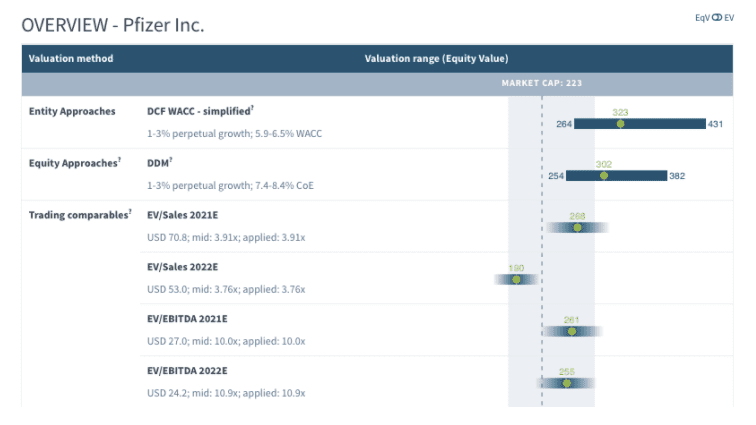Select the green 261 EV/EBITDA 2021E marker
Image resolution: width=756 pixels, height=425 pixels.
pos(571,332)
